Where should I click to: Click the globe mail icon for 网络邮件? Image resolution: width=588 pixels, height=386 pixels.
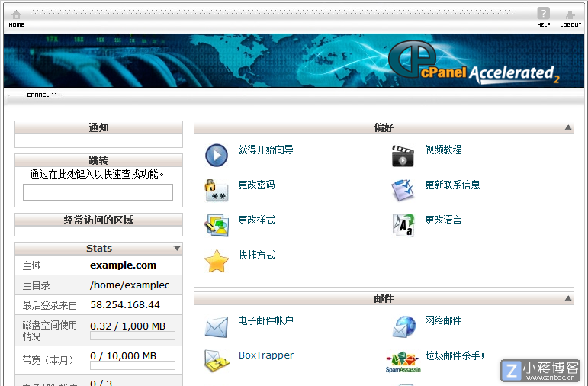point(404,326)
